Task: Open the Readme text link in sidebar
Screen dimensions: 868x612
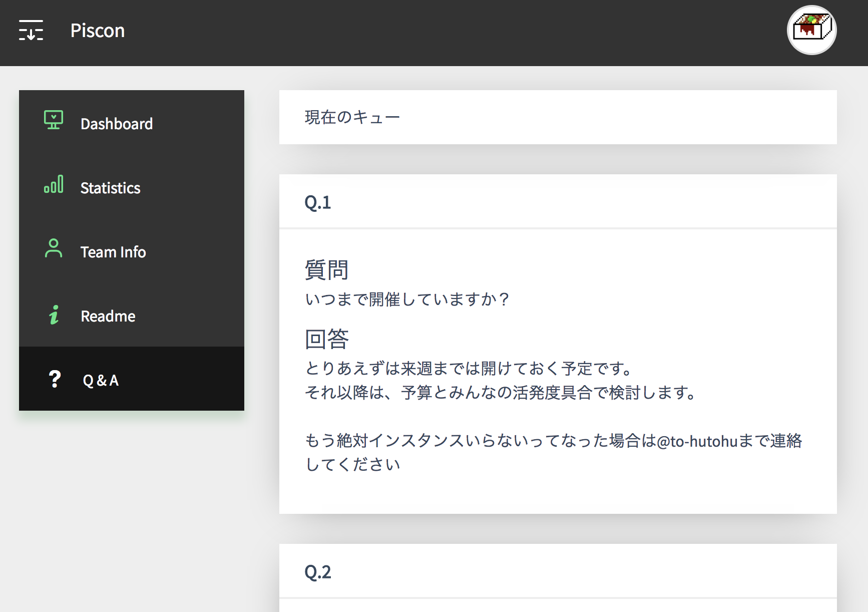Action: click(x=108, y=316)
